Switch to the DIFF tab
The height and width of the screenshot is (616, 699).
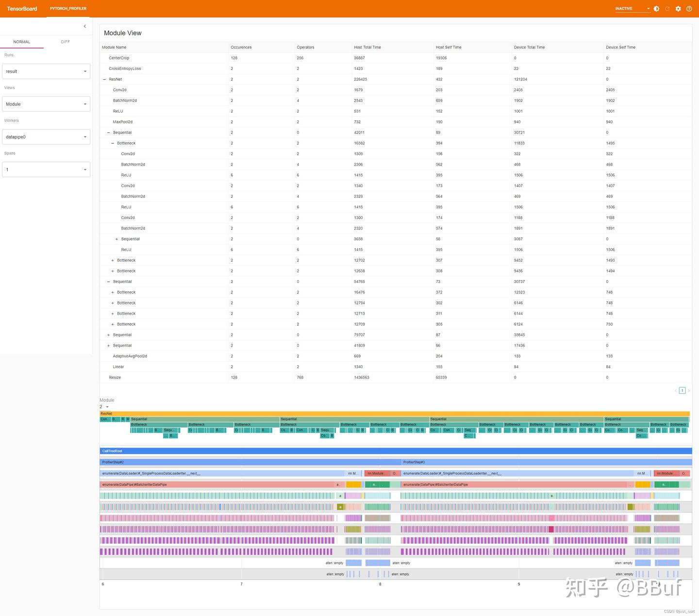point(65,42)
